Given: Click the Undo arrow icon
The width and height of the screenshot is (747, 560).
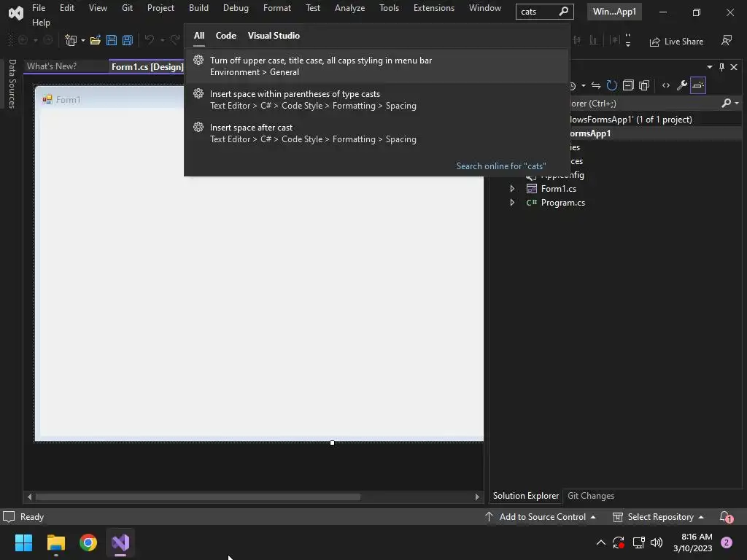Looking at the screenshot, I should click(149, 41).
